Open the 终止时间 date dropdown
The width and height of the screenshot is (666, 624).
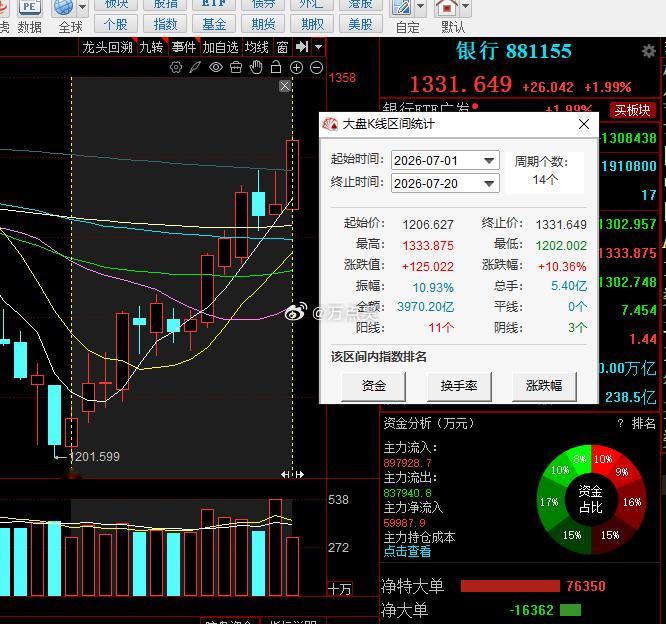[489, 184]
